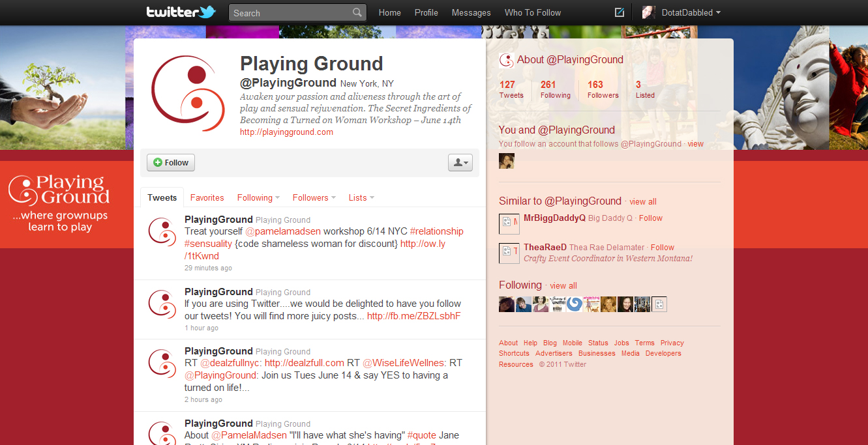Open Messages in the top navigation
The height and width of the screenshot is (445, 868).
click(x=471, y=12)
